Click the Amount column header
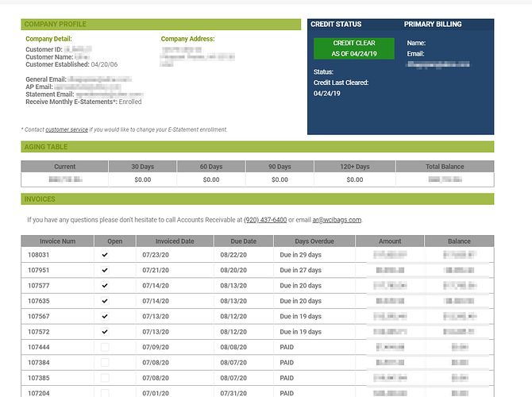This screenshot has height=397, width=532. 390,241
